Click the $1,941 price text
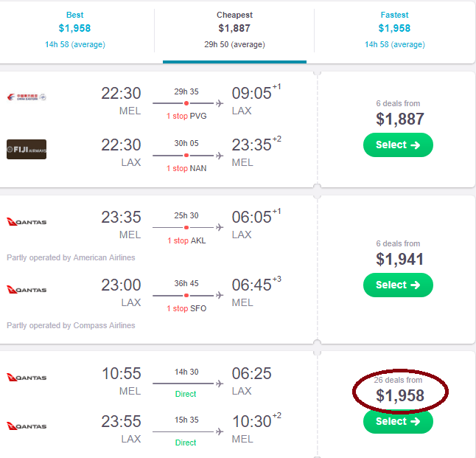 [400, 259]
